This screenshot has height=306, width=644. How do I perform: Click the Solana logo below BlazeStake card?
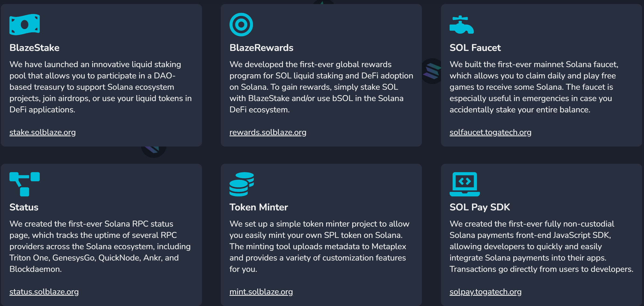153,151
